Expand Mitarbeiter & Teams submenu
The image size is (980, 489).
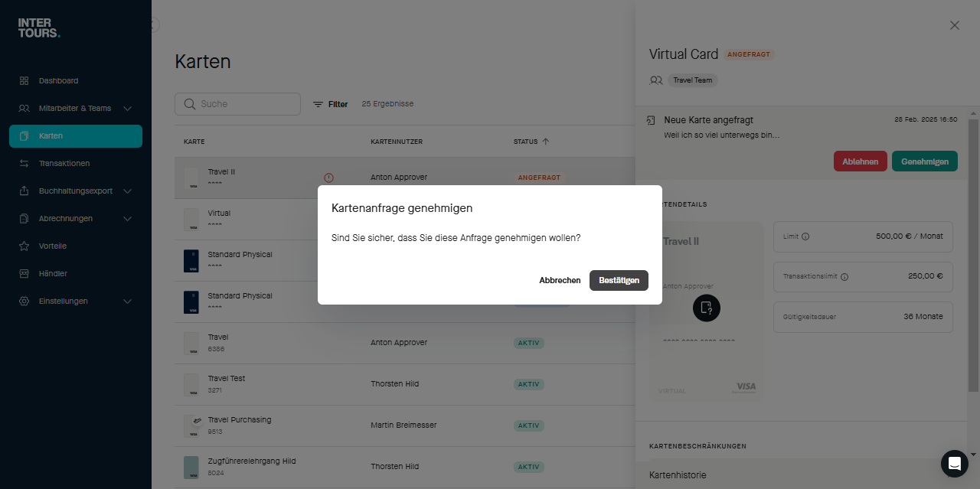pos(128,109)
